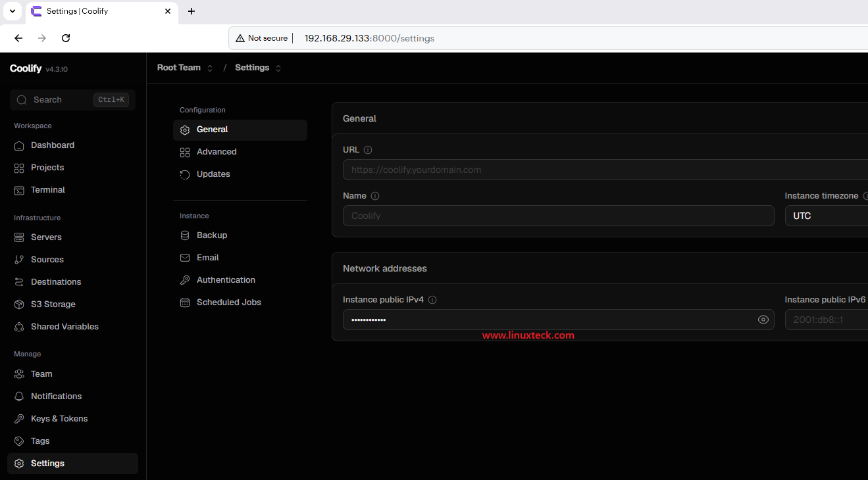The width and height of the screenshot is (868, 480).
Task: Click the Keys & Tokens key icon
Action: pos(19,419)
